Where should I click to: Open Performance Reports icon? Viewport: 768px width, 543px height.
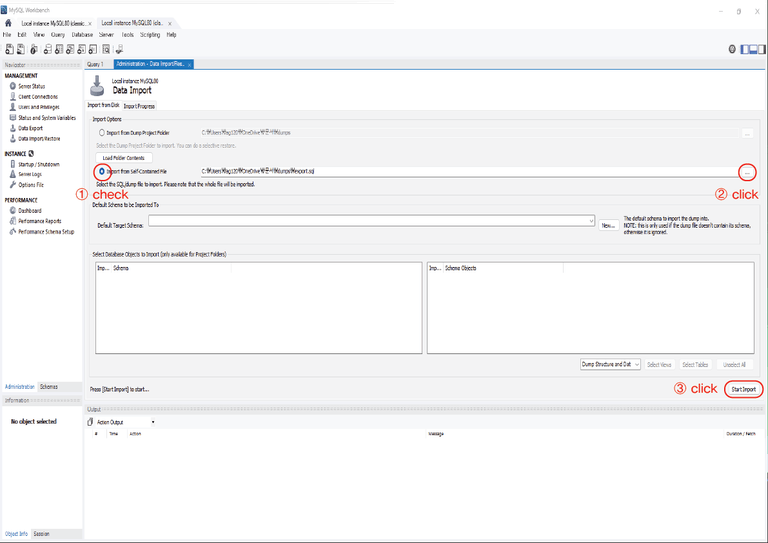click(x=13, y=221)
